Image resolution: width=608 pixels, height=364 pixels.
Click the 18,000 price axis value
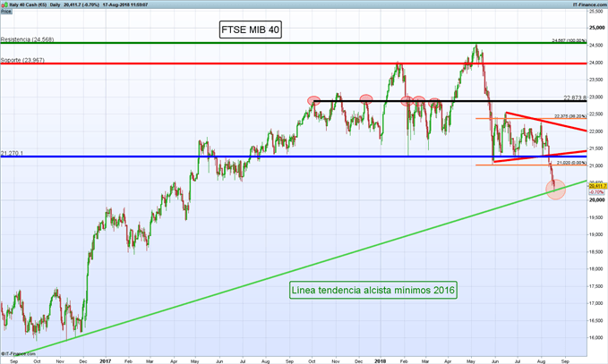coord(596,269)
